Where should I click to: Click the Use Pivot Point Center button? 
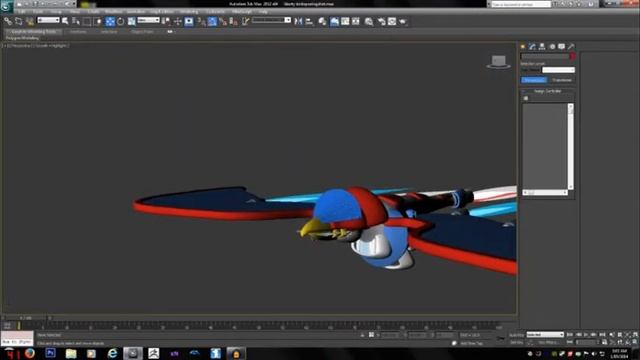[x=166, y=21]
